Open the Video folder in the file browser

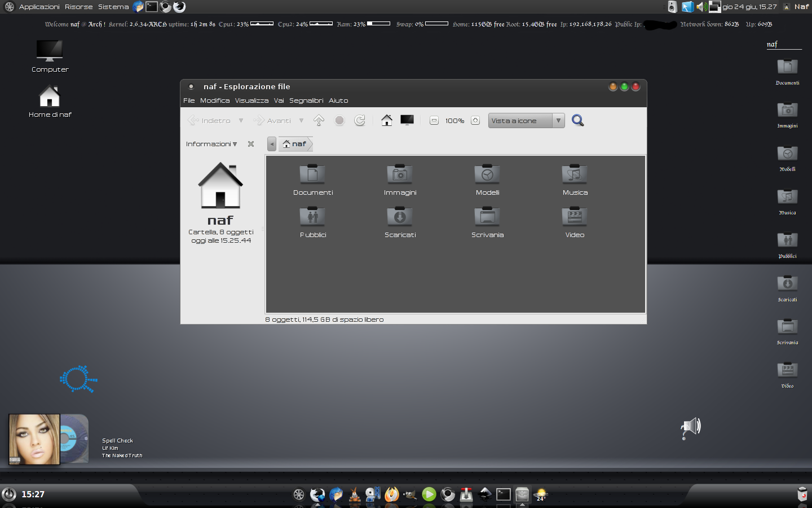tap(575, 222)
